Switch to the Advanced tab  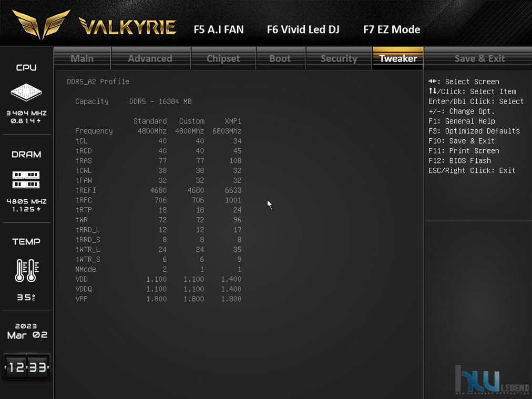coord(150,58)
